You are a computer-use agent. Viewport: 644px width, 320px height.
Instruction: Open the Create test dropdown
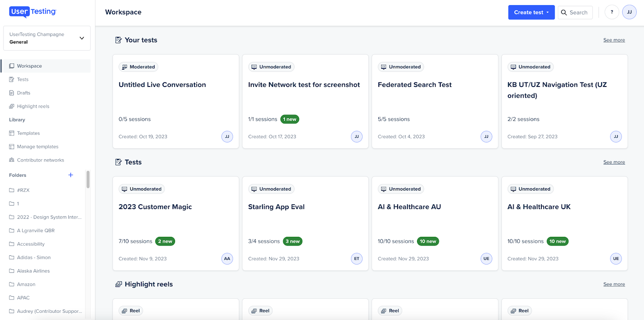(x=531, y=12)
